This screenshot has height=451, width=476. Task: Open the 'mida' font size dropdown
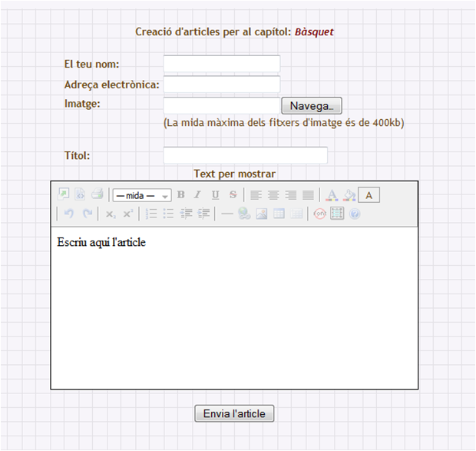pos(142,195)
